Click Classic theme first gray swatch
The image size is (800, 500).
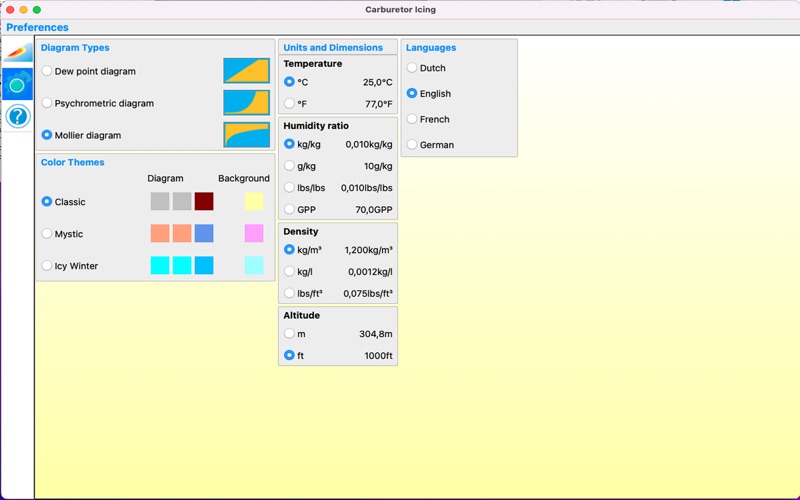click(x=160, y=202)
